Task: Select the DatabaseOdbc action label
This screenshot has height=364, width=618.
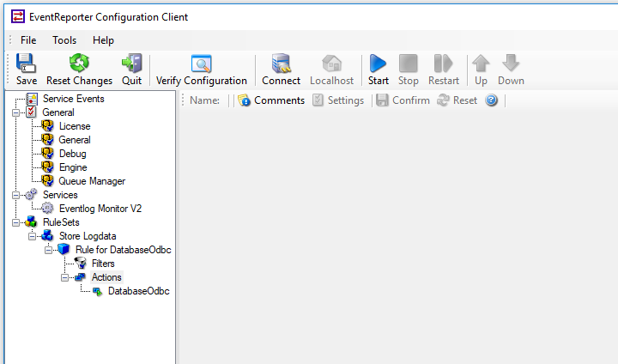Action: [139, 291]
